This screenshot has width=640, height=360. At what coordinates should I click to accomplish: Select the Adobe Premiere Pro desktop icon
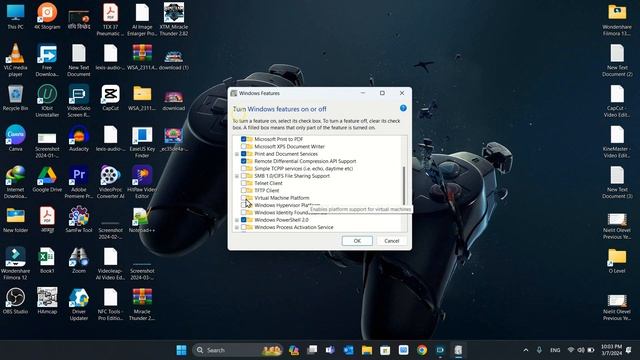[x=79, y=182]
